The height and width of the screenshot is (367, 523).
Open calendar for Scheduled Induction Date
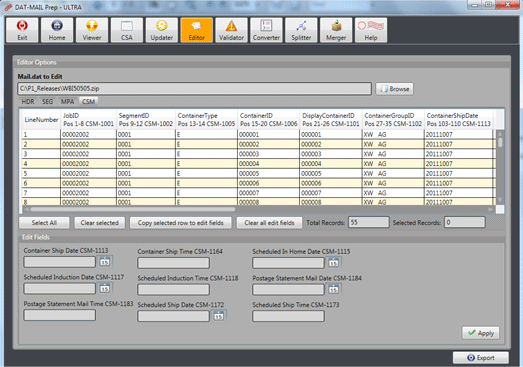(105, 288)
